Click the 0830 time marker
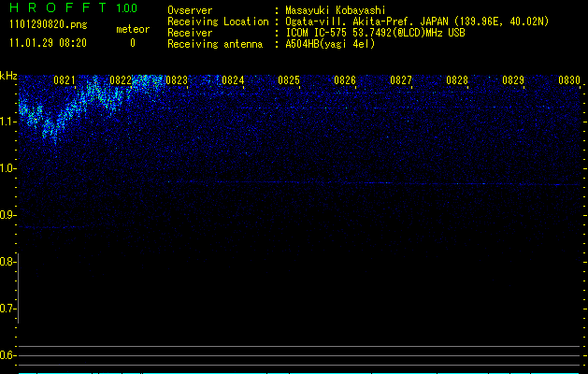 click(x=569, y=80)
